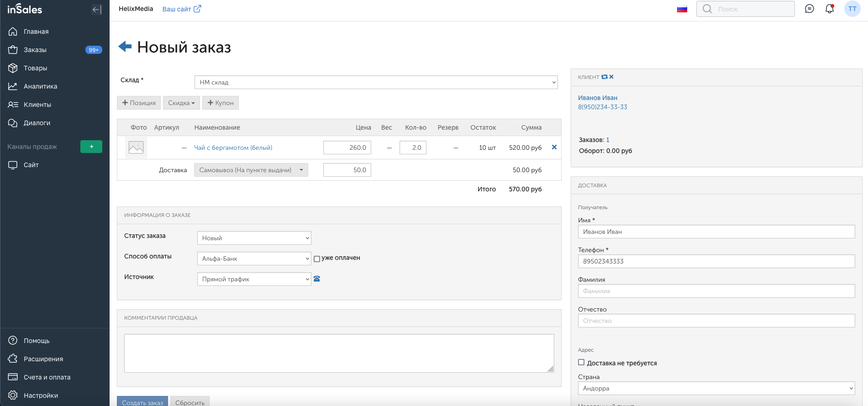Screen dimensions: 868x406
Task: Toggle the уже оплачен checkbox
Action: click(x=317, y=259)
